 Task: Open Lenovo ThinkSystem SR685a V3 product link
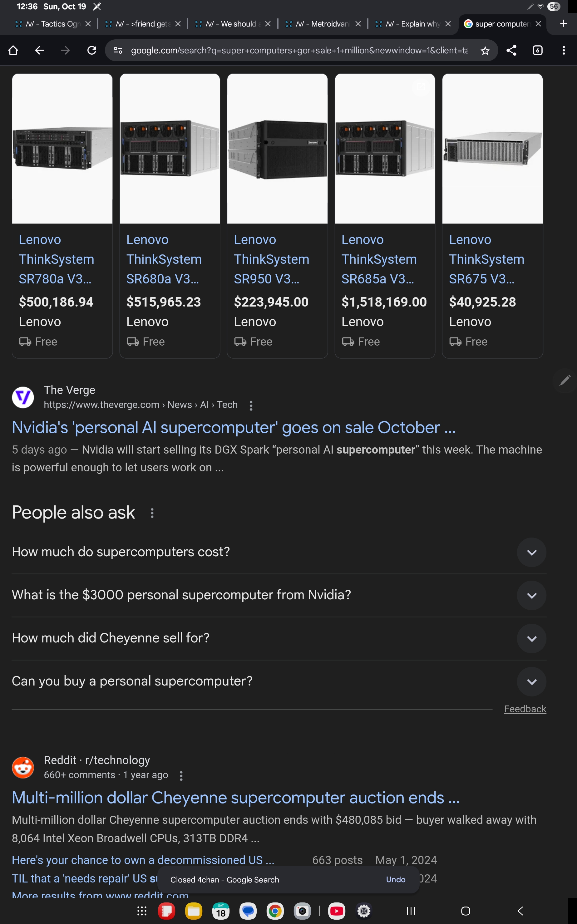[x=379, y=259]
